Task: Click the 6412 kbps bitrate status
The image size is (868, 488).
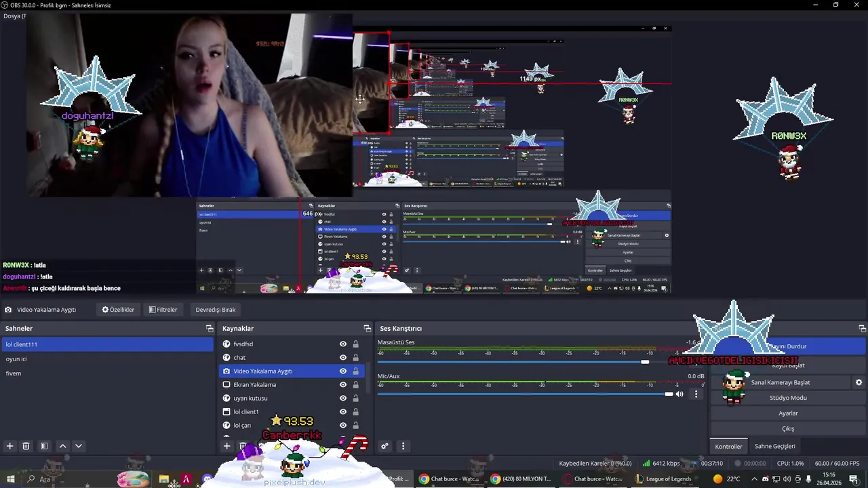Action: pyautogui.click(x=661, y=464)
